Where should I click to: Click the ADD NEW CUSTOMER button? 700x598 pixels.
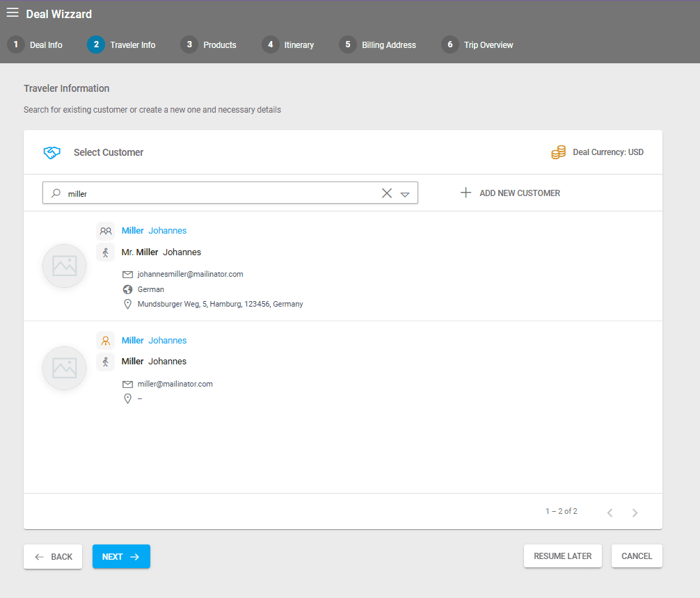coord(511,193)
